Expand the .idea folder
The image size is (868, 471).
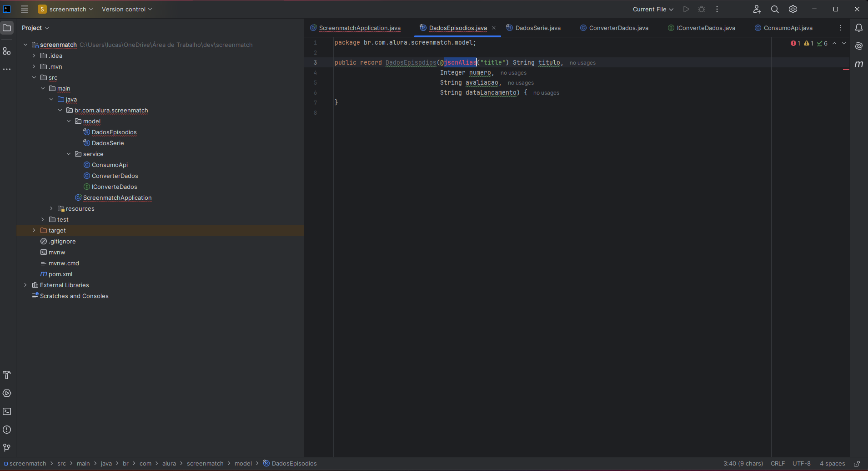tap(34, 56)
